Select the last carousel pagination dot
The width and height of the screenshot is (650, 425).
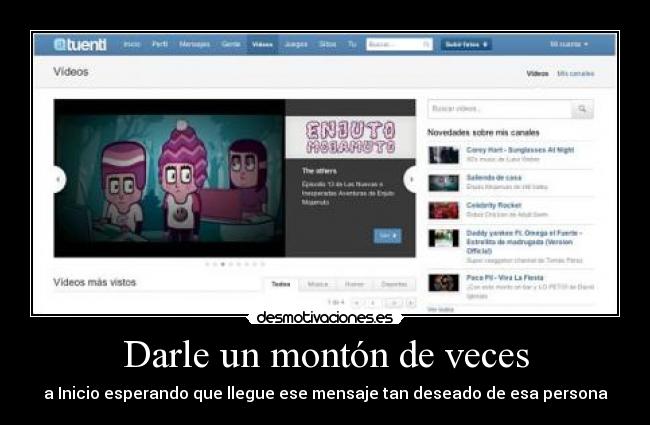262,264
